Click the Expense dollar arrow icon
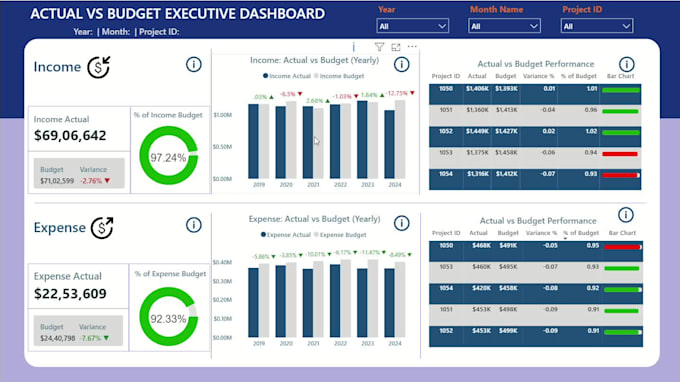680x382 pixels. coord(102,228)
